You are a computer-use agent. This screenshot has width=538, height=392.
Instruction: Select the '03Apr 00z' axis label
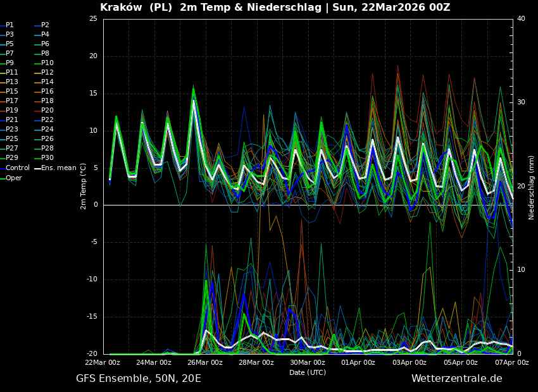pos(410,362)
